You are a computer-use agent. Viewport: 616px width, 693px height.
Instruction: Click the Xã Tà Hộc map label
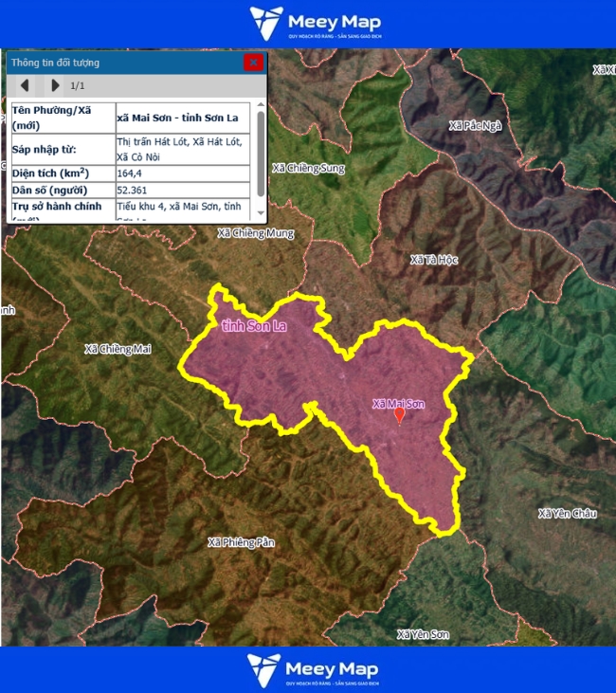click(434, 259)
